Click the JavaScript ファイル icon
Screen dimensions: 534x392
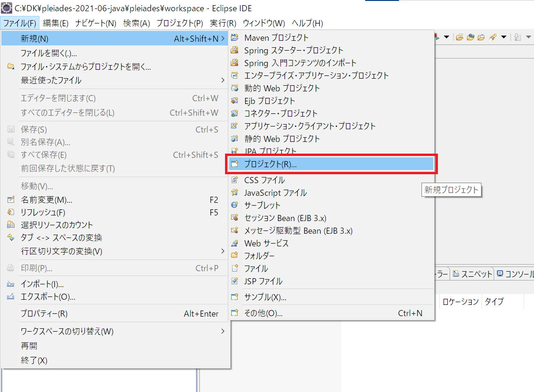pyautogui.click(x=234, y=192)
